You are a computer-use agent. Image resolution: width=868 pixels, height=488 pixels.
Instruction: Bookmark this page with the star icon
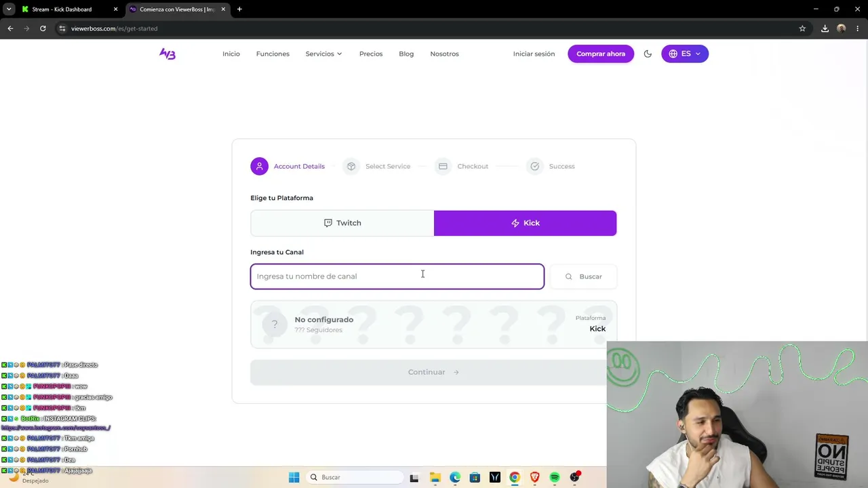click(802, 28)
